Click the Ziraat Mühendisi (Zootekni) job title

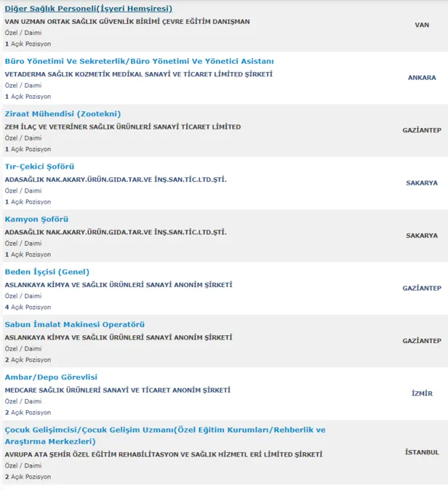[x=63, y=113]
